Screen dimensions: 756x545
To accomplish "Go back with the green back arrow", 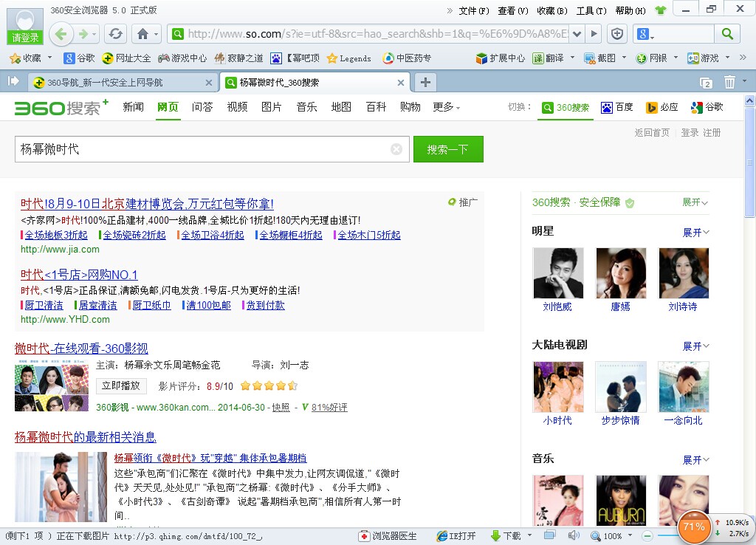I will click(x=61, y=34).
